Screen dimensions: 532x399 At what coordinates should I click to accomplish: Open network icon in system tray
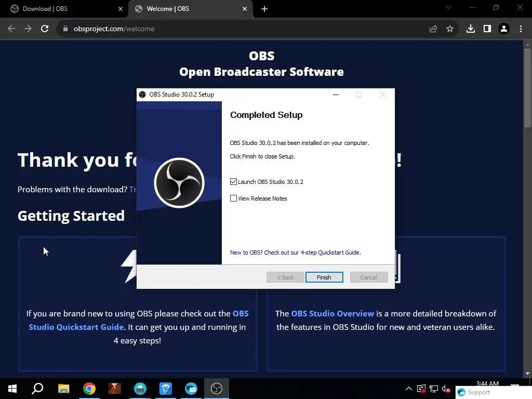pos(434,389)
